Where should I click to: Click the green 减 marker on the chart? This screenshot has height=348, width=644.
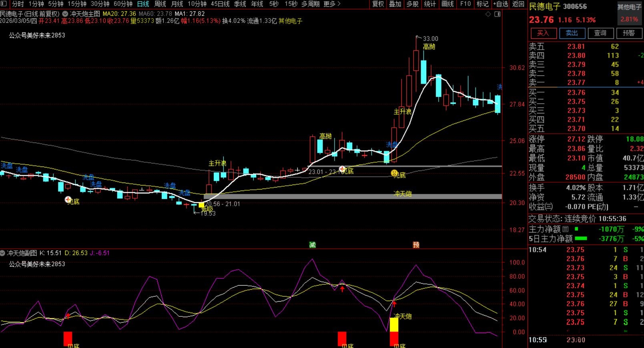312,245
